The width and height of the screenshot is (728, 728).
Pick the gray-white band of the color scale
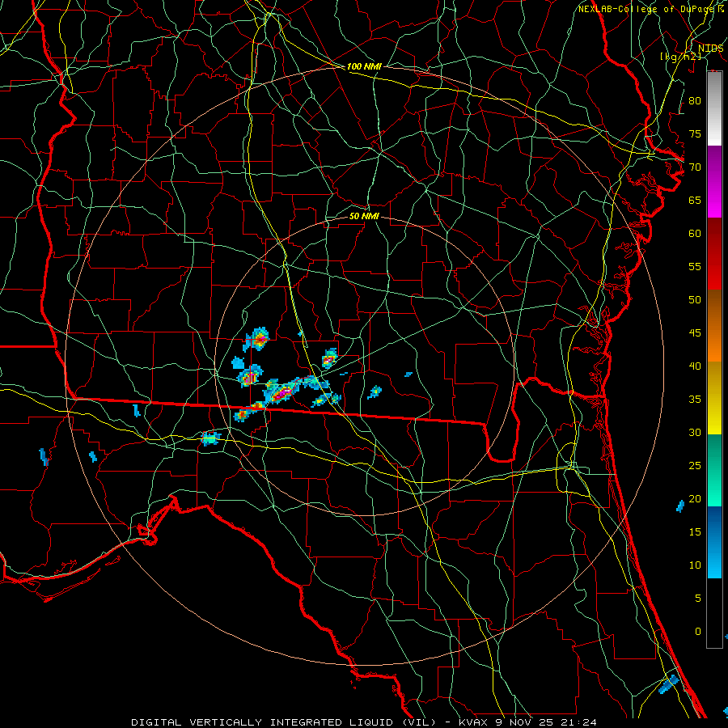point(714,108)
